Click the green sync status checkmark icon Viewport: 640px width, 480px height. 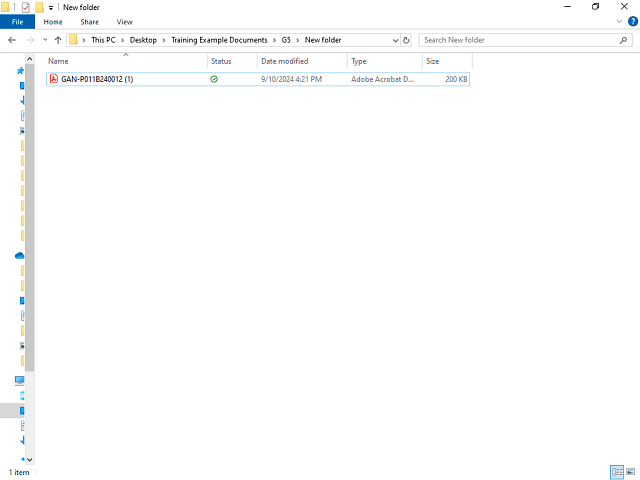point(214,79)
